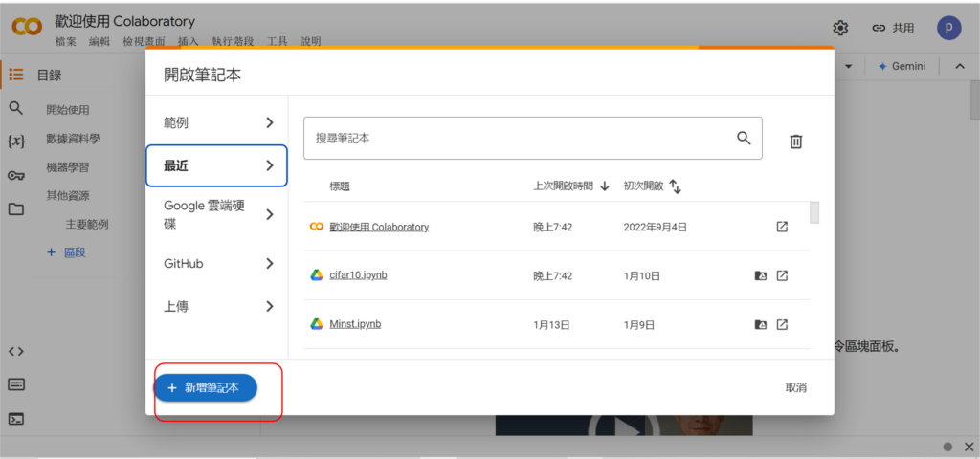The width and height of the screenshot is (980, 459).
Task: Select the Google 雲端硬碟 tab
Action: tap(215, 214)
